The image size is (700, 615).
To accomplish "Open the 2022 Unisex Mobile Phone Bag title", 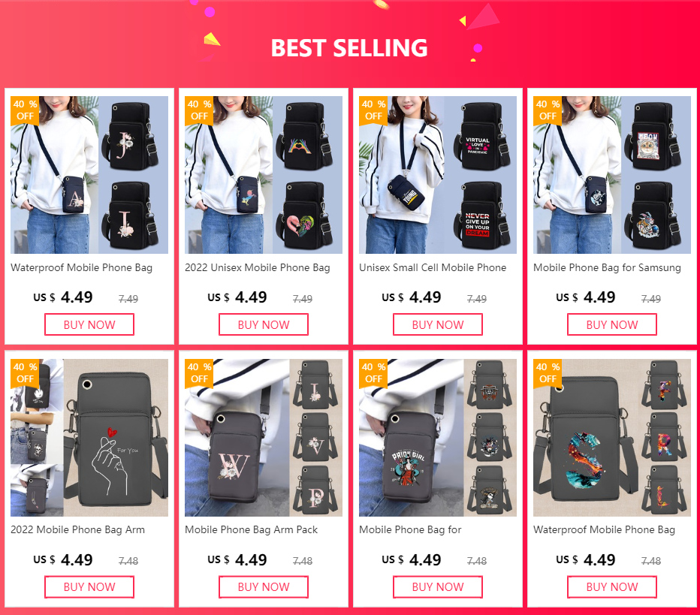I will click(258, 268).
